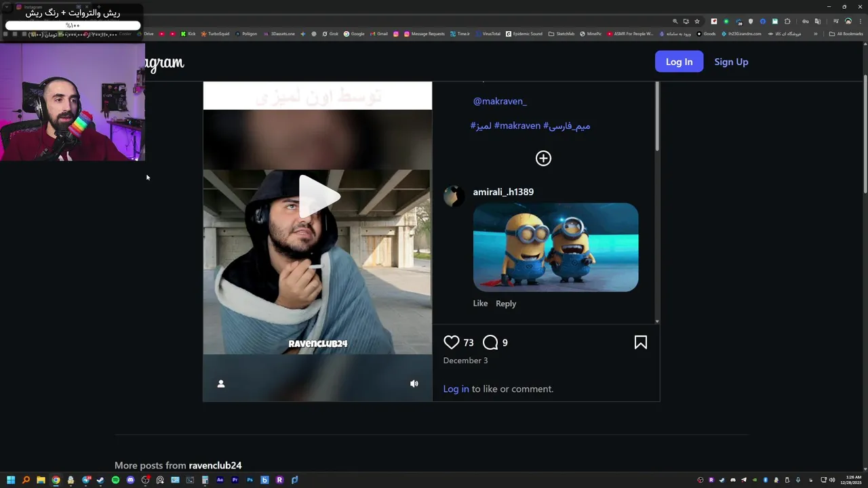Like the amirali_.h1389 comment
The image size is (868, 488).
[x=480, y=304]
